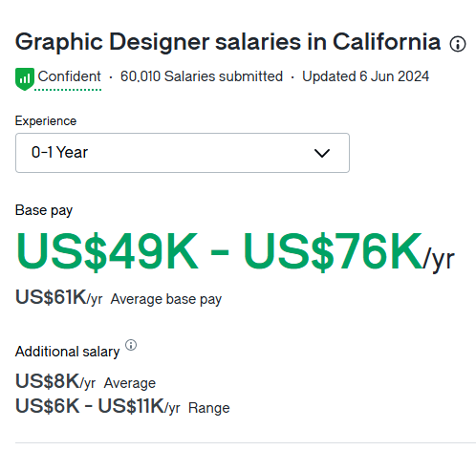Viewport: 476px width, 472px height.
Task: Click the 60,010 Salaries submitted text
Action: point(202,76)
